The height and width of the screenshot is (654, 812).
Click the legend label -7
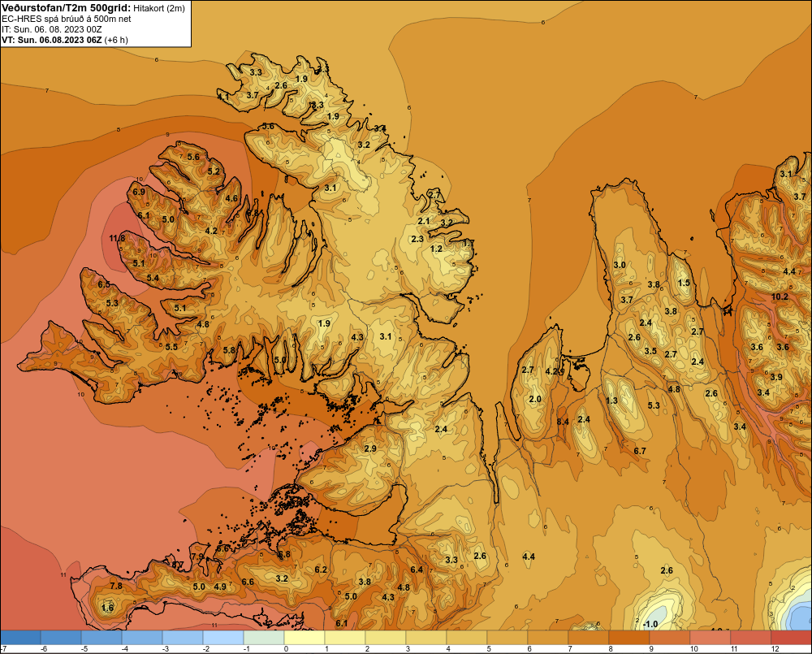click(3, 649)
